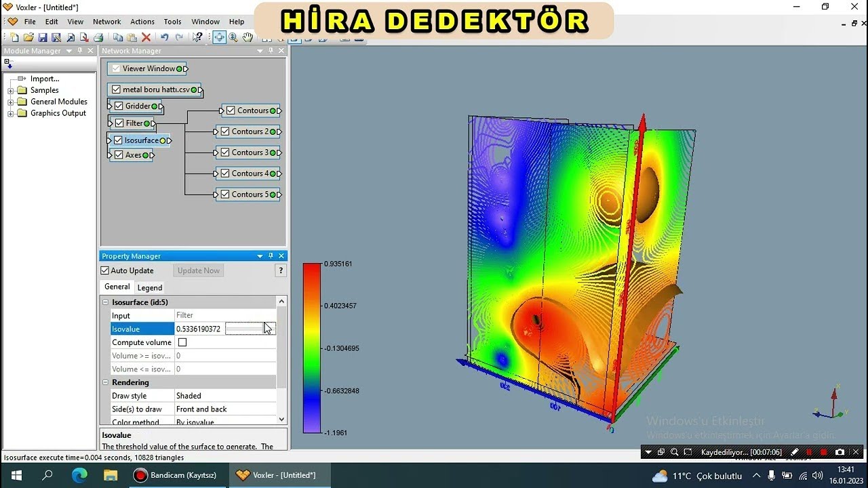868x488 pixels.
Task: Expand the Samples tree folder
Action: pyautogui.click(x=11, y=91)
